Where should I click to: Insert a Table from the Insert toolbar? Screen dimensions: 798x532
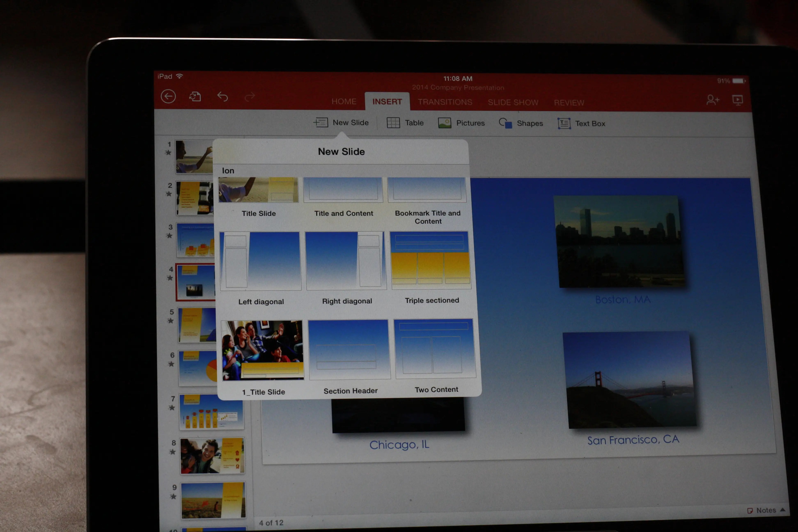coord(405,123)
